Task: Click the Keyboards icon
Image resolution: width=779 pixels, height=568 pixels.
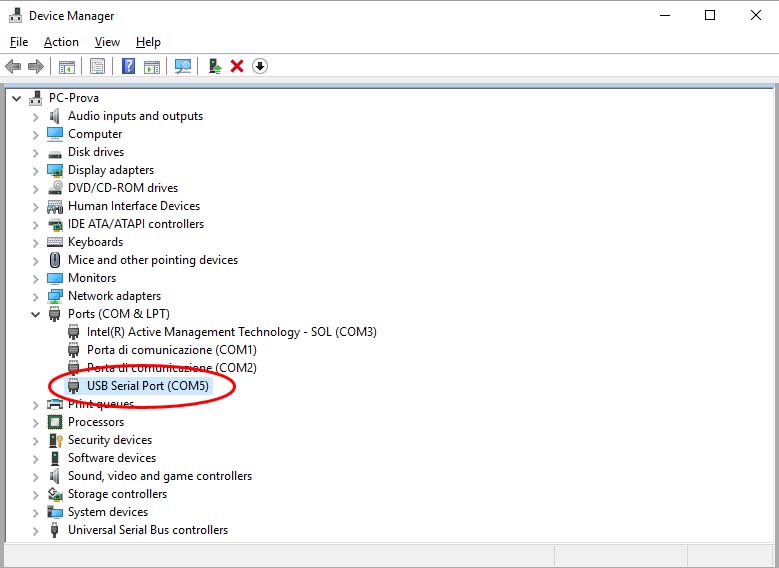Action: [55, 242]
